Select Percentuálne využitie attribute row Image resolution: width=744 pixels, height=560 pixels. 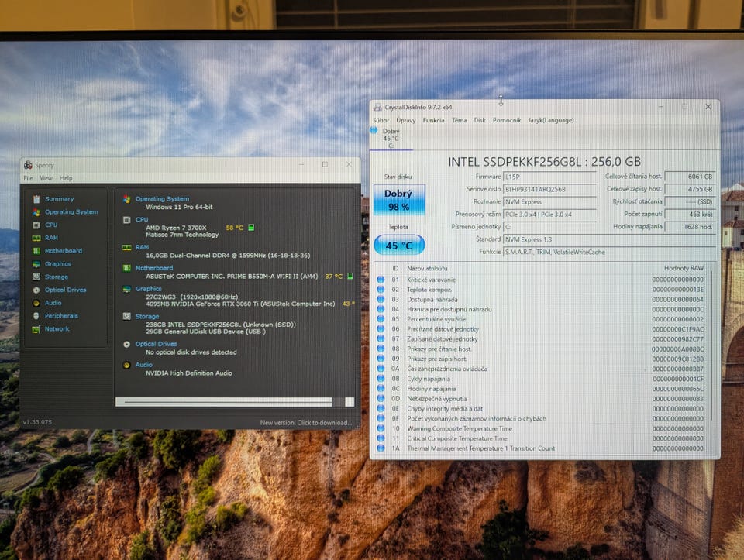[541, 319]
